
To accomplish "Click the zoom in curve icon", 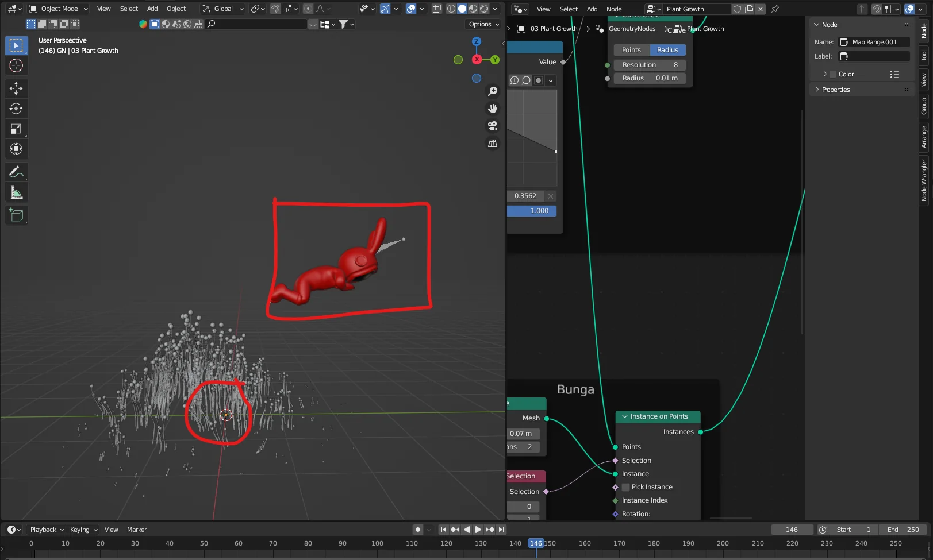I will [515, 80].
